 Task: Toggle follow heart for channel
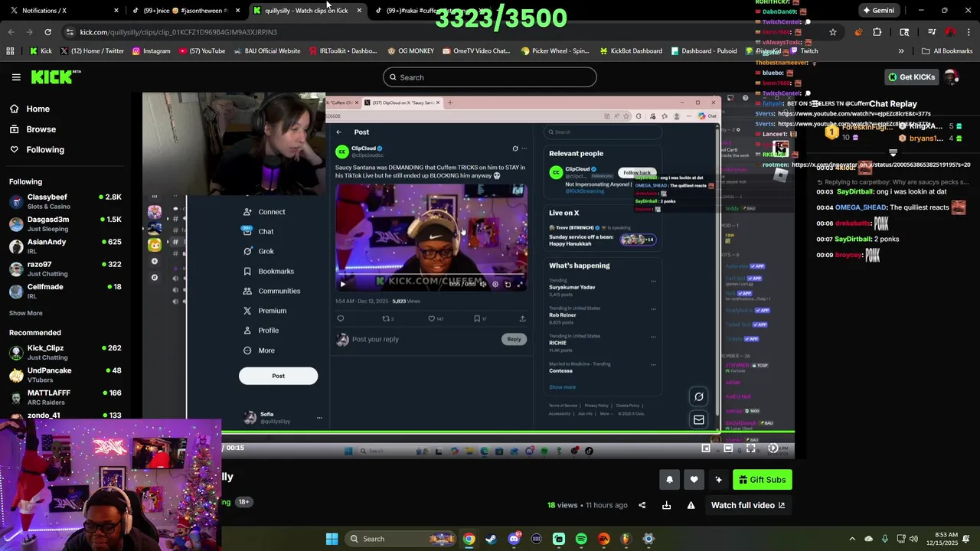[694, 480]
